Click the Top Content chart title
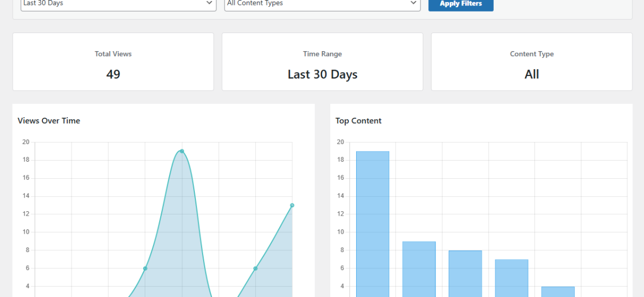This screenshot has height=297, width=644. click(x=358, y=120)
